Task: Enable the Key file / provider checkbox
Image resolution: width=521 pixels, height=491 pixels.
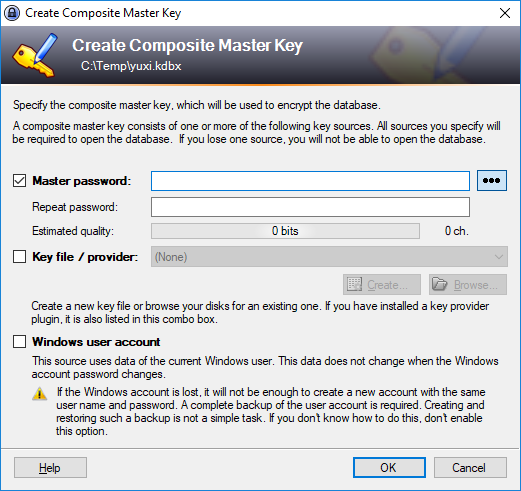Action: [19, 257]
